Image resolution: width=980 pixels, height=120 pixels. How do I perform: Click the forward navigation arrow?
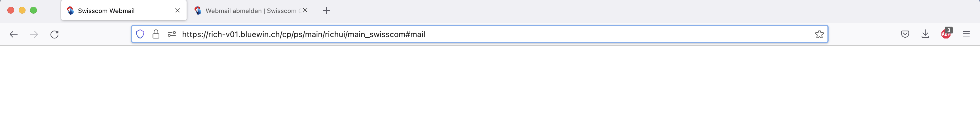coord(34,34)
